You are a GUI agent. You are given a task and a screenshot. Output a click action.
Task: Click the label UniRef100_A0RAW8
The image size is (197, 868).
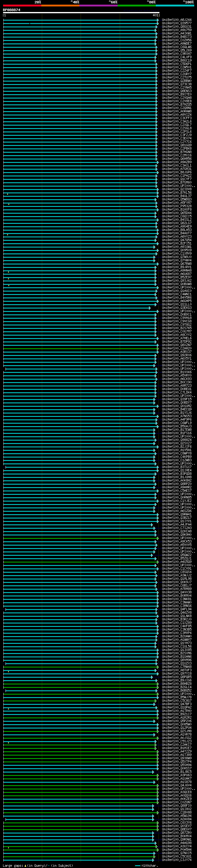[x=176, y=111]
